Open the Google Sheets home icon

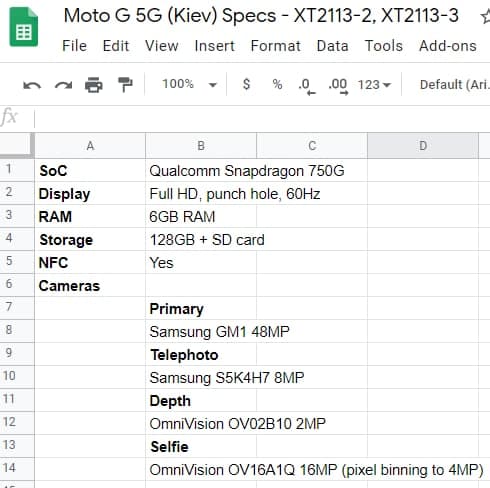coord(24,27)
